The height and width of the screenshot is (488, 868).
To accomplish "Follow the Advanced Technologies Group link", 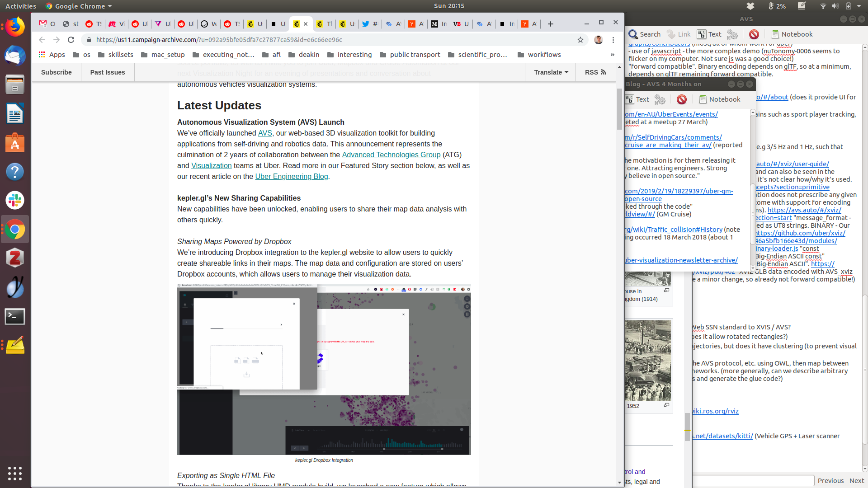I will point(391,155).
